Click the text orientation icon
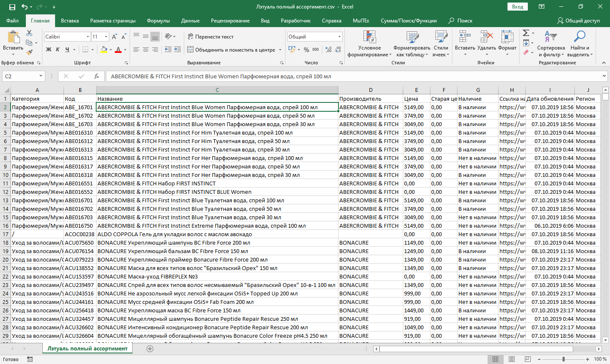The image size is (610, 364). (x=168, y=36)
